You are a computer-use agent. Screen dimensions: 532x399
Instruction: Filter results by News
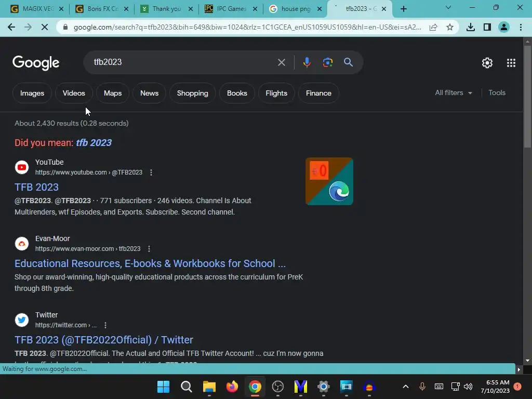149,93
